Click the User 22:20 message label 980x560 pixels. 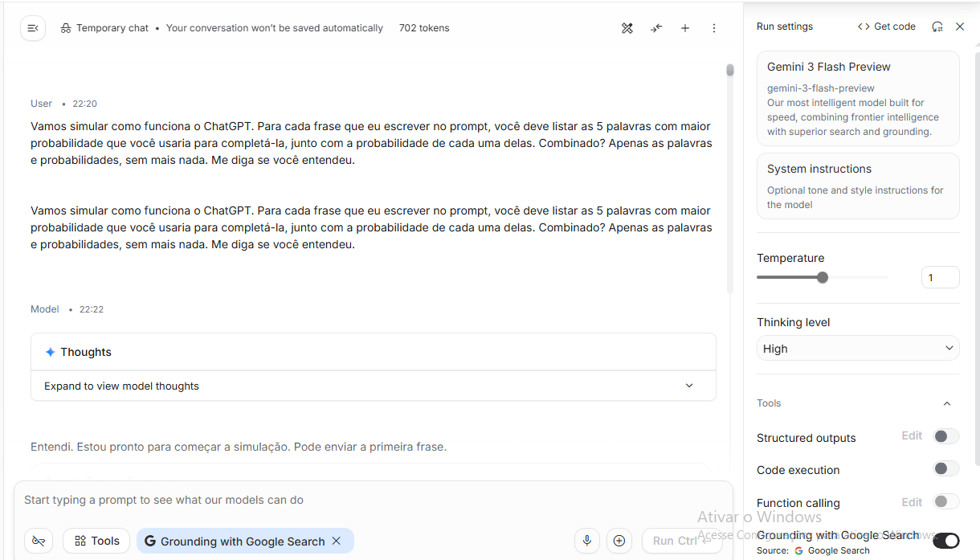pos(64,104)
